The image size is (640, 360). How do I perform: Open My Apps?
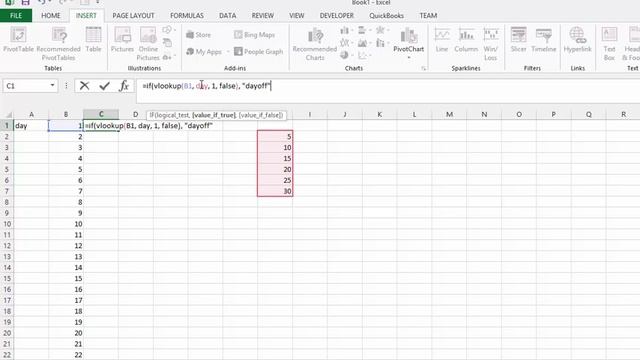pos(204,51)
